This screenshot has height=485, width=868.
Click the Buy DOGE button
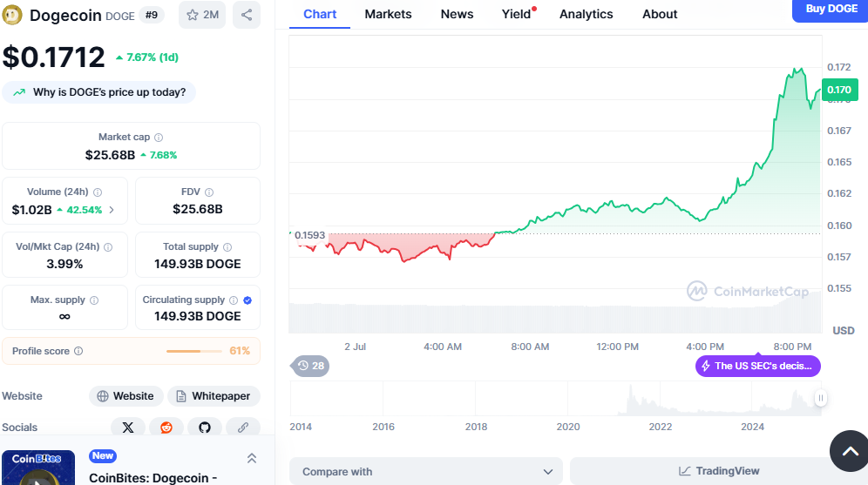tap(831, 10)
